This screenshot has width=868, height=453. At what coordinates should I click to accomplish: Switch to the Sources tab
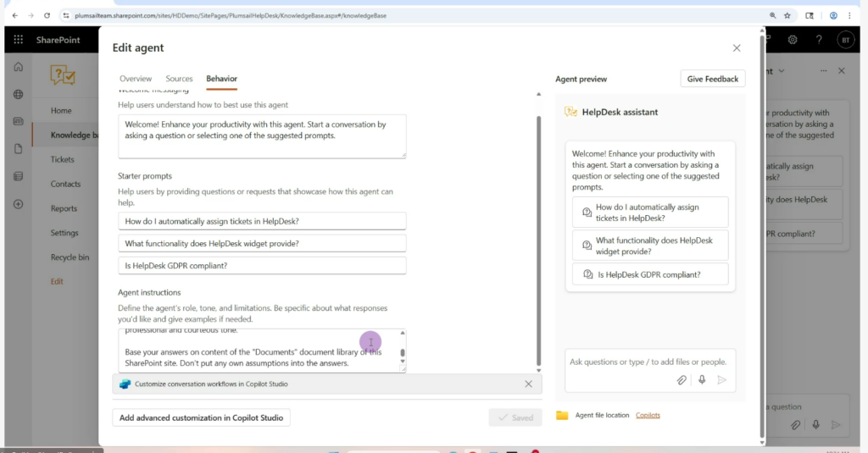coord(180,79)
